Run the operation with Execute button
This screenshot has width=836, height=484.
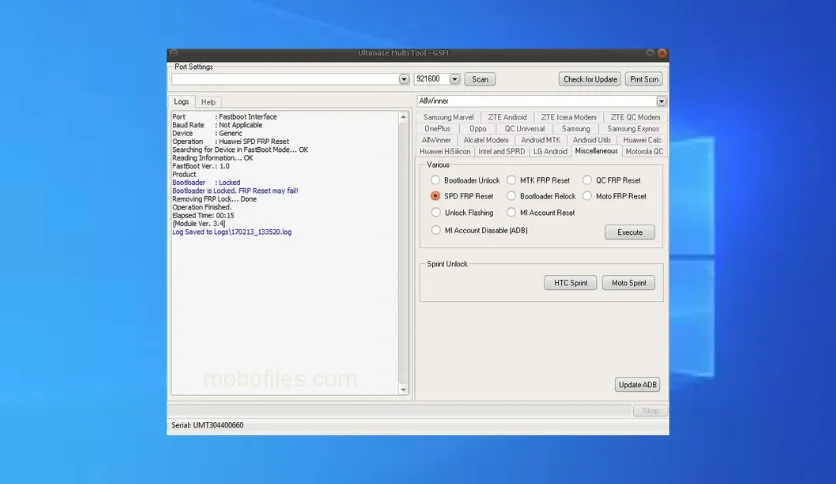[630, 232]
